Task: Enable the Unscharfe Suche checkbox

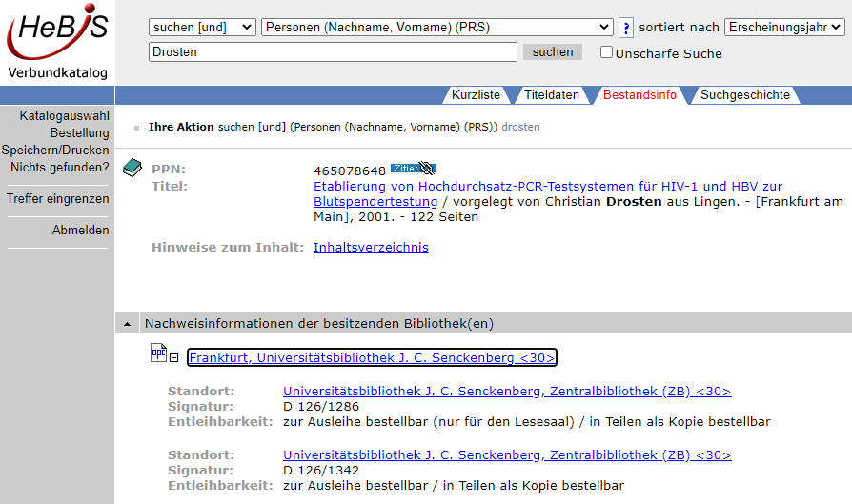Action: (x=606, y=52)
